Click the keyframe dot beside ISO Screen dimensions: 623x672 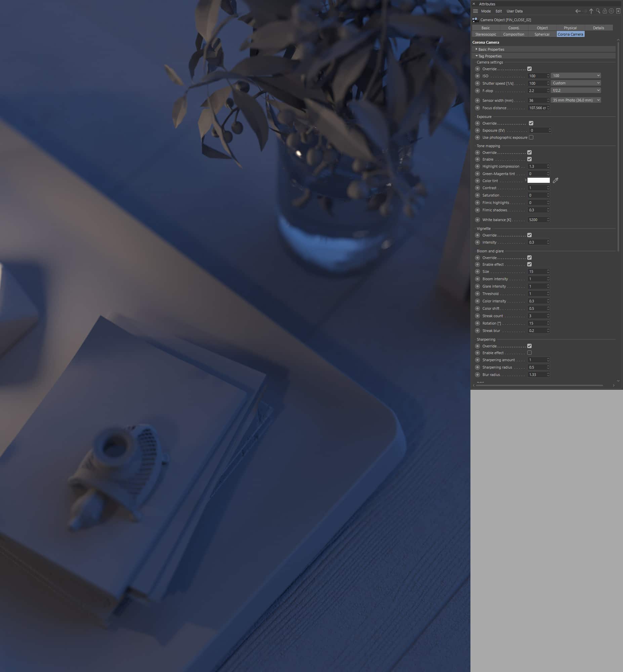[x=477, y=76]
